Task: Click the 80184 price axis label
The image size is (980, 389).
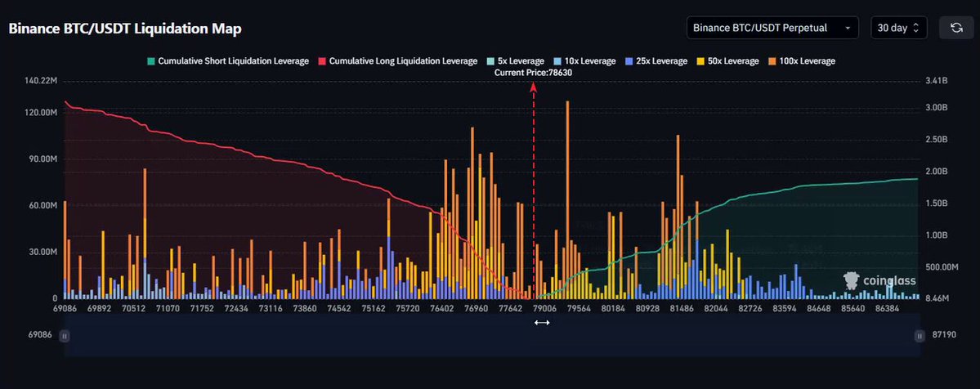Action: tap(613, 309)
